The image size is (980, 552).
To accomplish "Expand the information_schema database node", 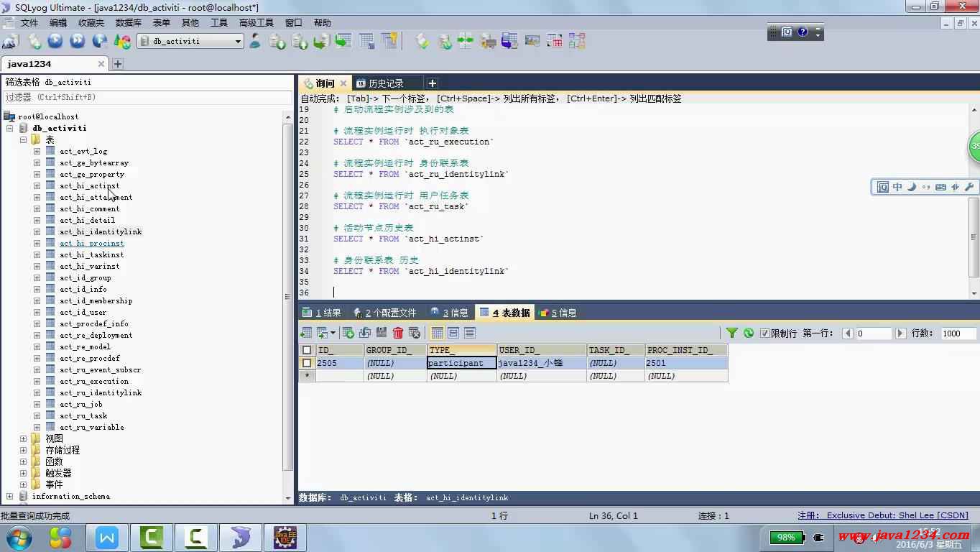I will (9, 496).
